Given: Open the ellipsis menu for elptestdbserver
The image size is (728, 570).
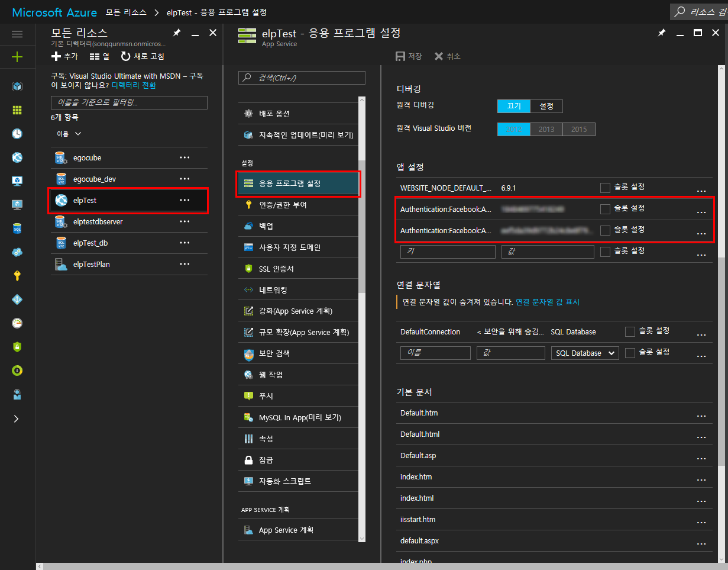Looking at the screenshot, I should (x=185, y=222).
